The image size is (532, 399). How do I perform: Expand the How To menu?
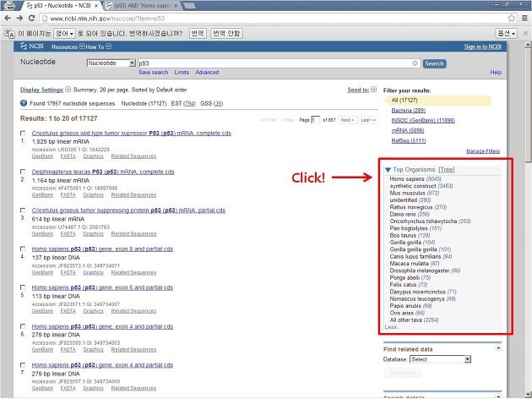point(99,46)
